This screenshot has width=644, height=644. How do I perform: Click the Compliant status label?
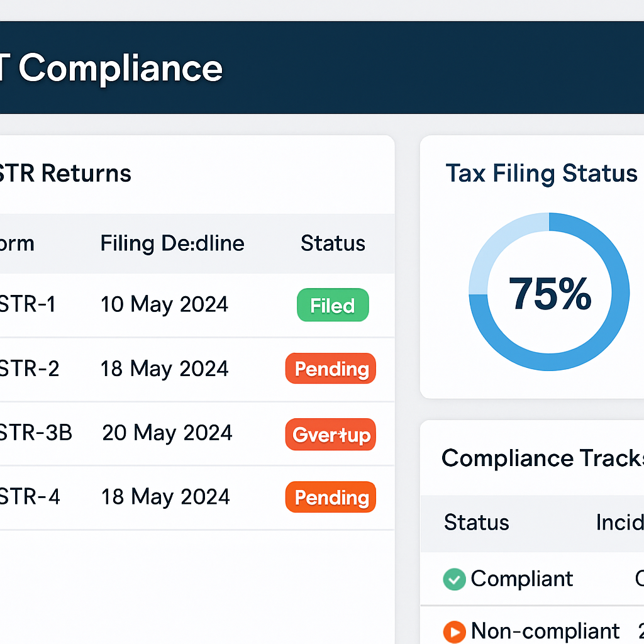(521, 579)
